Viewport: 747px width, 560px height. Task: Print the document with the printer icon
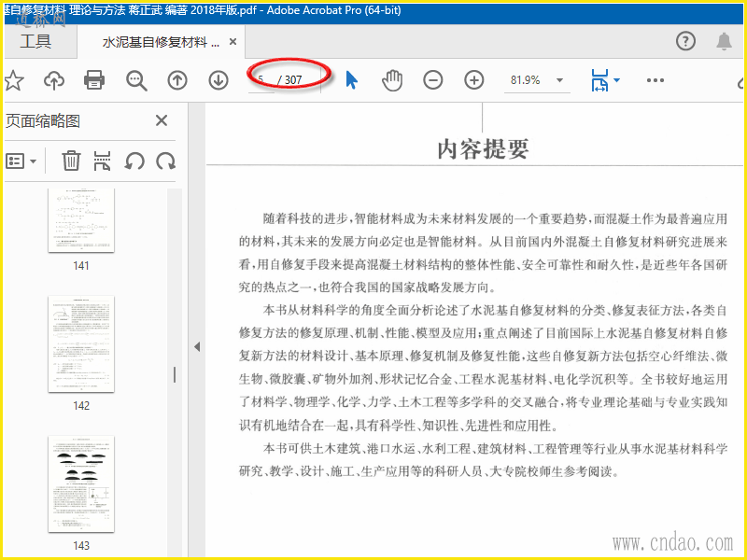(x=94, y=80)
